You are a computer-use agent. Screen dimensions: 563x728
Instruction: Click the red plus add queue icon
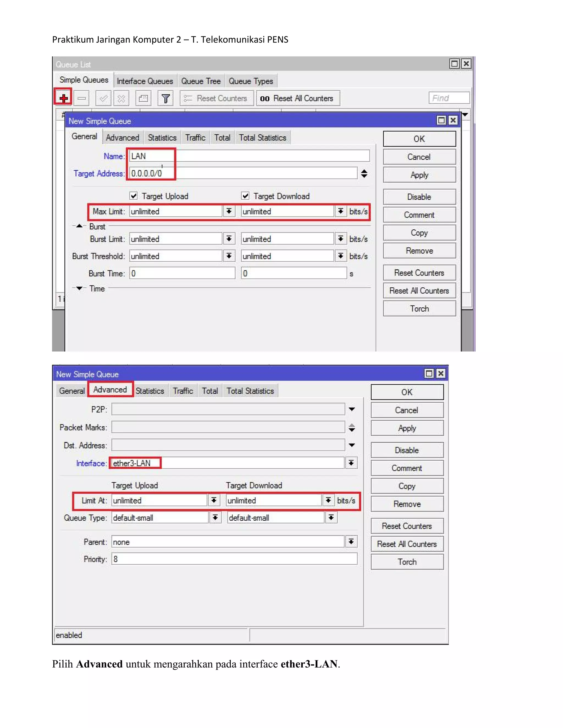[x=64, y=98]
